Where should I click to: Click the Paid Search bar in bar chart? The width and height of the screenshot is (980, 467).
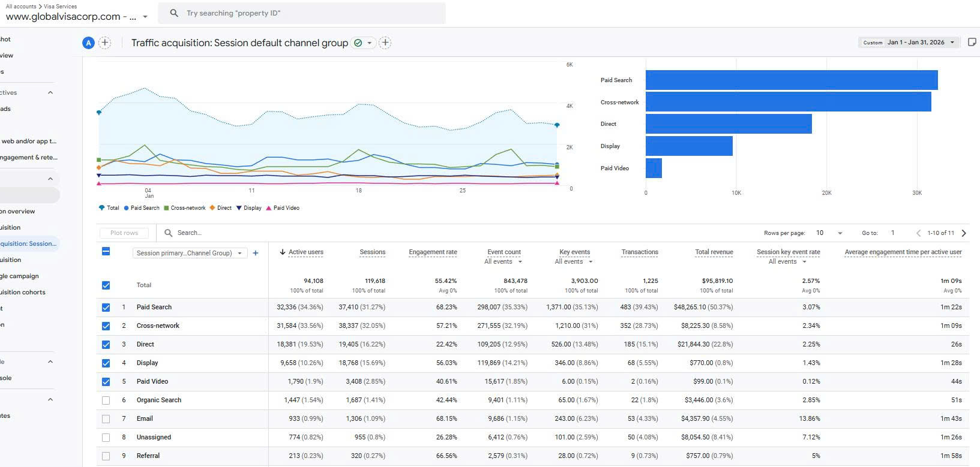point(791,80)
